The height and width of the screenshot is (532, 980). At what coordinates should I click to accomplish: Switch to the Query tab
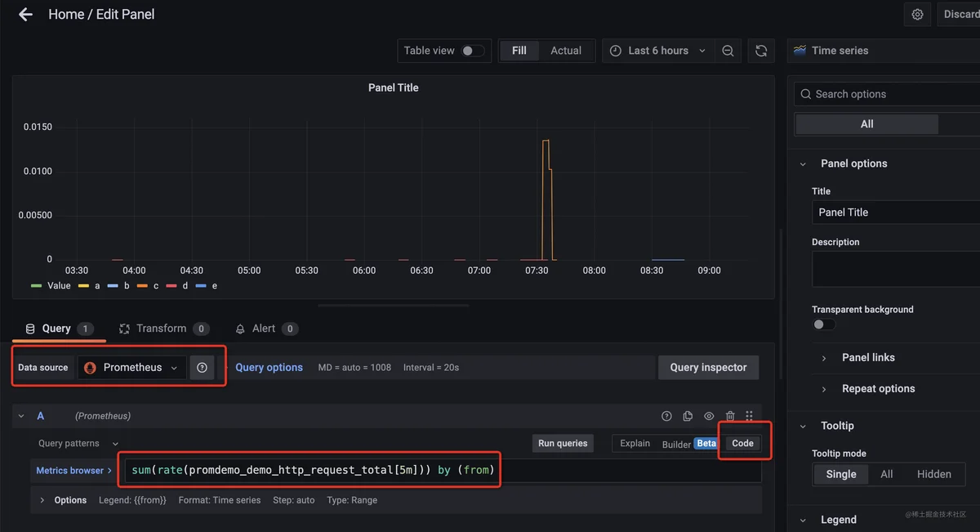59,329
